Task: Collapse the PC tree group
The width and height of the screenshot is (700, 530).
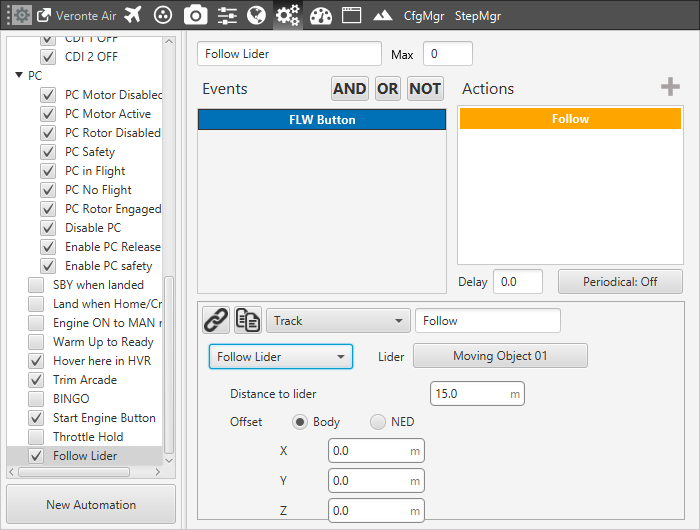Action: (19, 75)
